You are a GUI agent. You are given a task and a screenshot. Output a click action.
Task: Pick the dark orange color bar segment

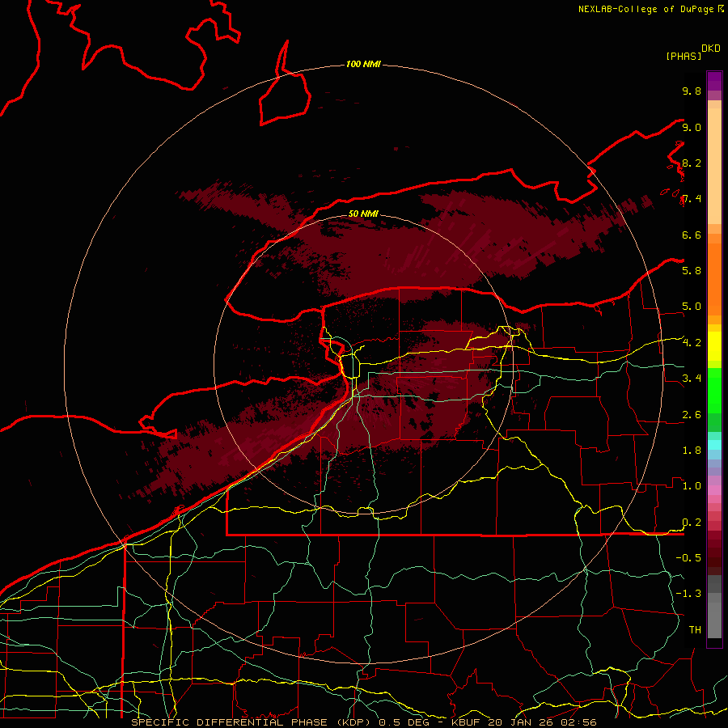pos(714,280)
